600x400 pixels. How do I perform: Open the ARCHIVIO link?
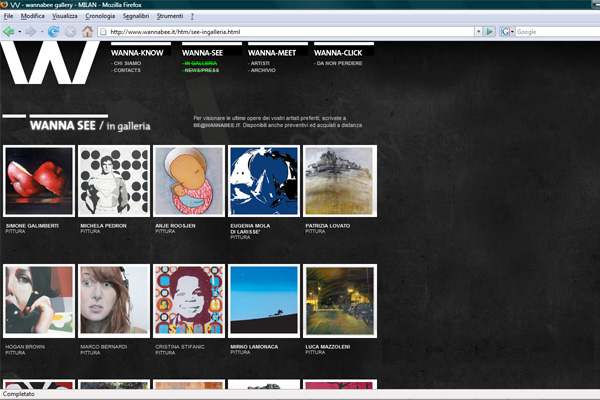tap(262, 70)
